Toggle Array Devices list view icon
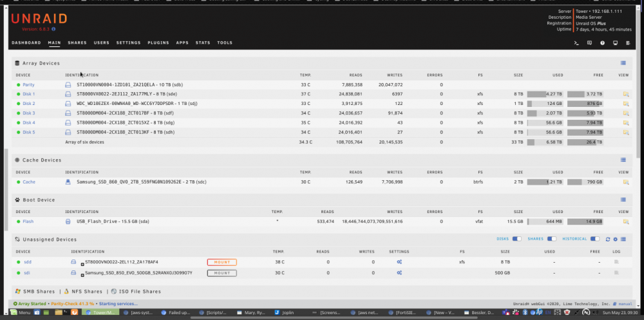 click(623, 63)
